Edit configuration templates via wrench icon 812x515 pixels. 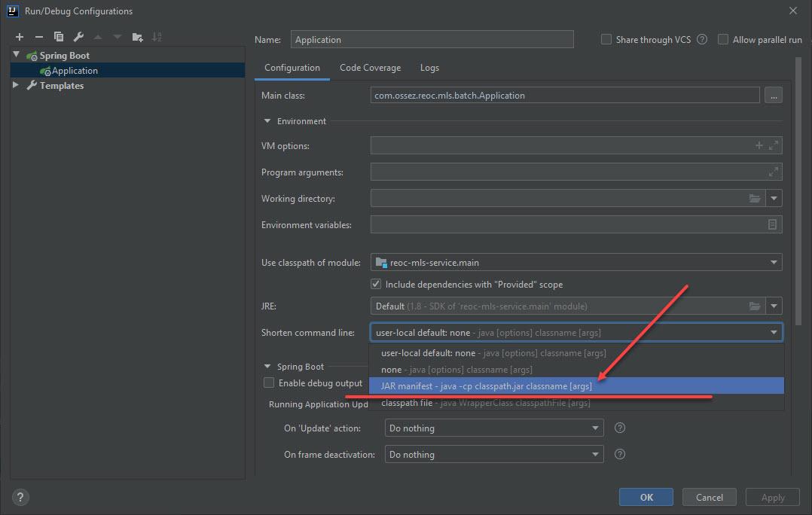[x=78, y=36]
